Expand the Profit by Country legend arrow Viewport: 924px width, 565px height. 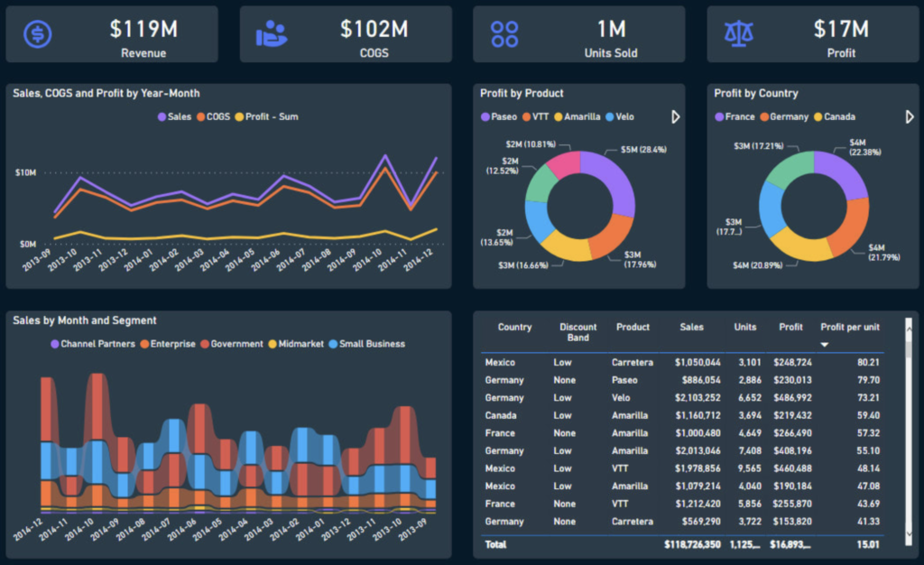(x=910, y=116)
